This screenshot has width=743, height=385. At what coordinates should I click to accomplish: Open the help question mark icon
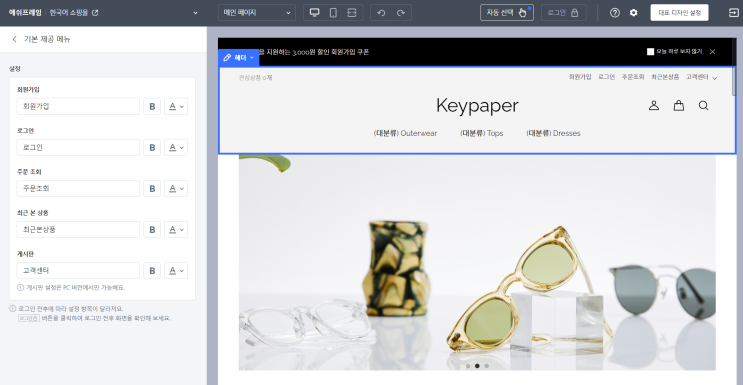pos(615,13)
